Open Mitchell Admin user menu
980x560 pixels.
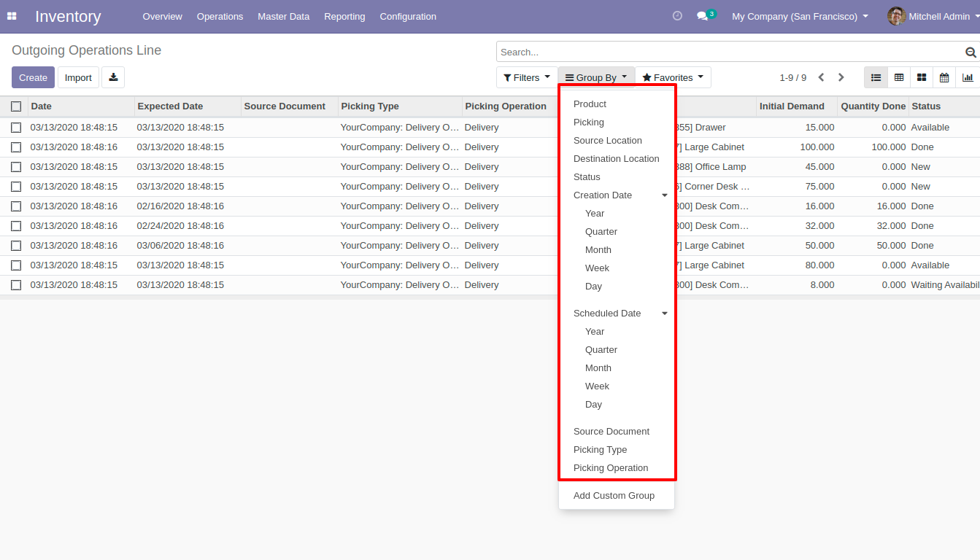[x=932, y=16]
